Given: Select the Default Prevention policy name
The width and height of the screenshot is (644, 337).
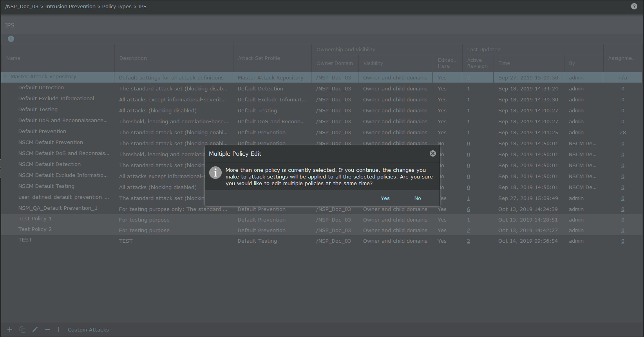Looking at the screenshot, I should 42,132.
